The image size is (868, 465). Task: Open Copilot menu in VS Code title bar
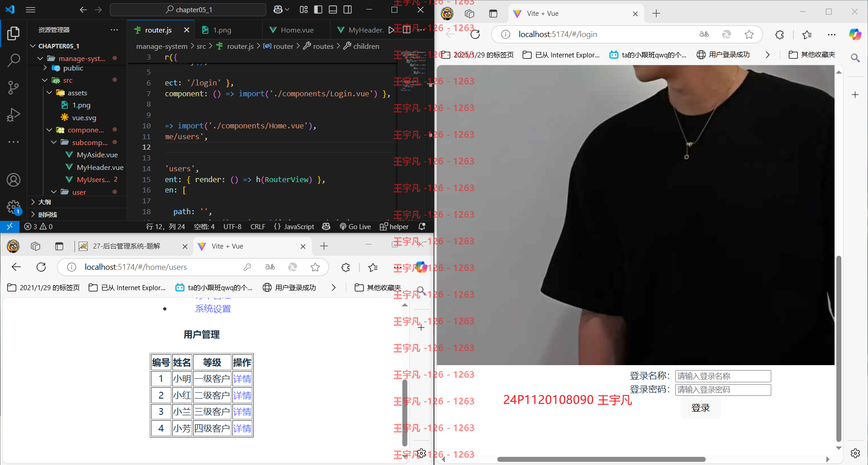(281, 9)
